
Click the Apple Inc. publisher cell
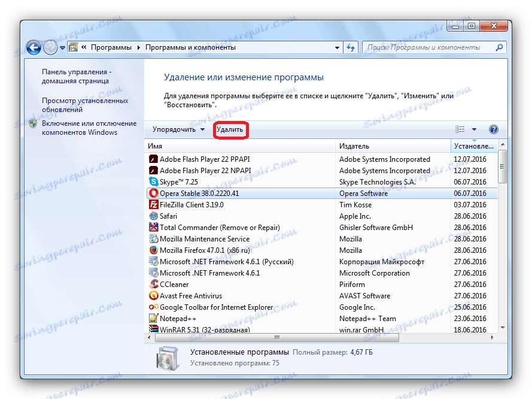click(355, 216)
